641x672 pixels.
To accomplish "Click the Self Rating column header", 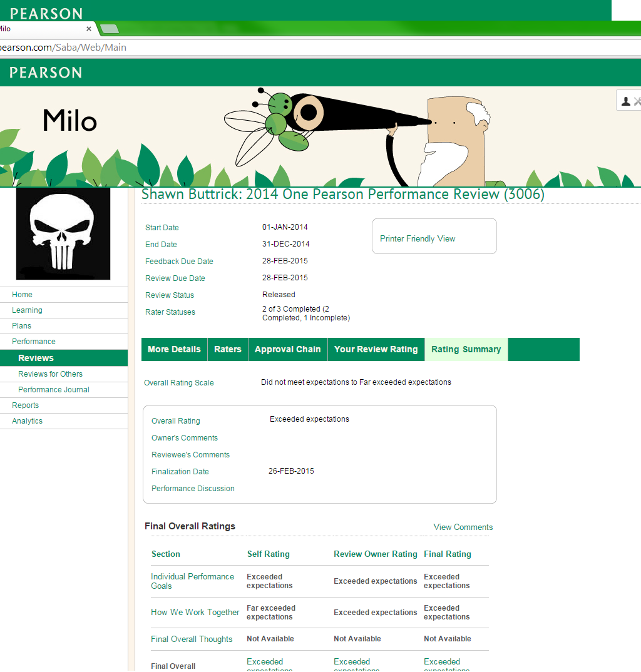I will 269,554.
